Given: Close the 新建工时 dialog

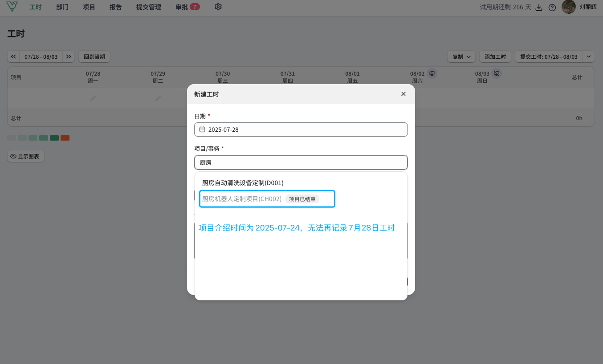Looking at the screenshot, I should point(403,94).
